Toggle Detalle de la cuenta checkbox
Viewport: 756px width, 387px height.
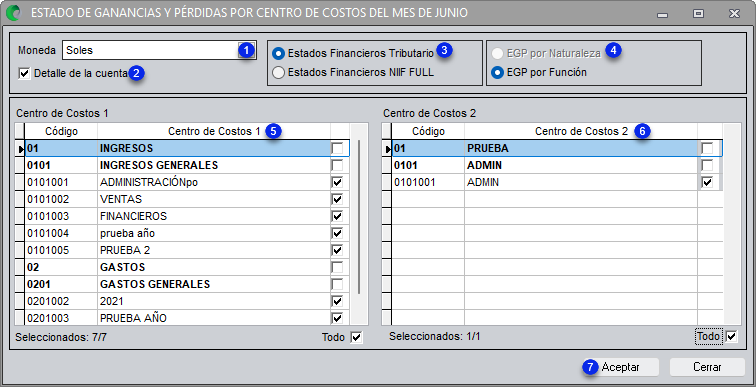[24, 74]
